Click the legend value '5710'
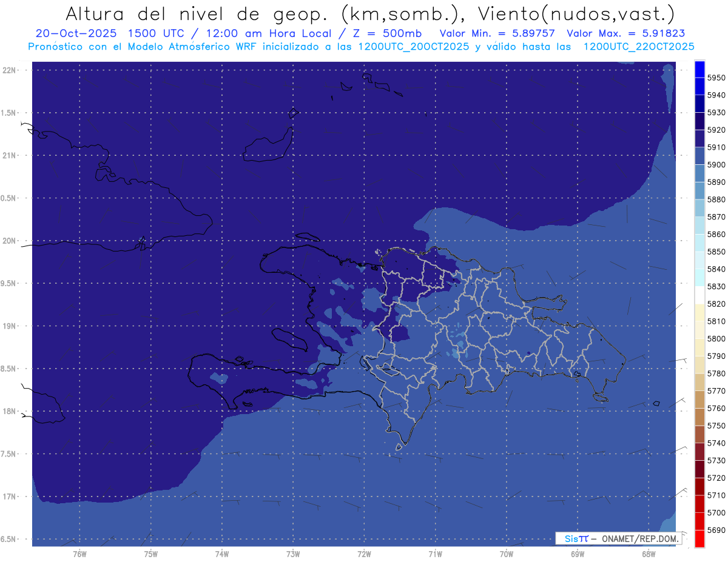 [716, 495]
